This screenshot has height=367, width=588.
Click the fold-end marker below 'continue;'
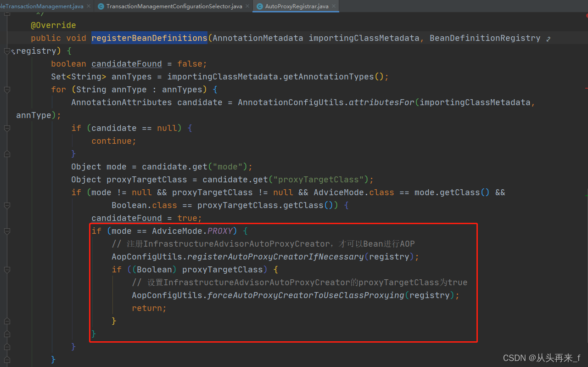pyautogui.click(x=7, y=153)
